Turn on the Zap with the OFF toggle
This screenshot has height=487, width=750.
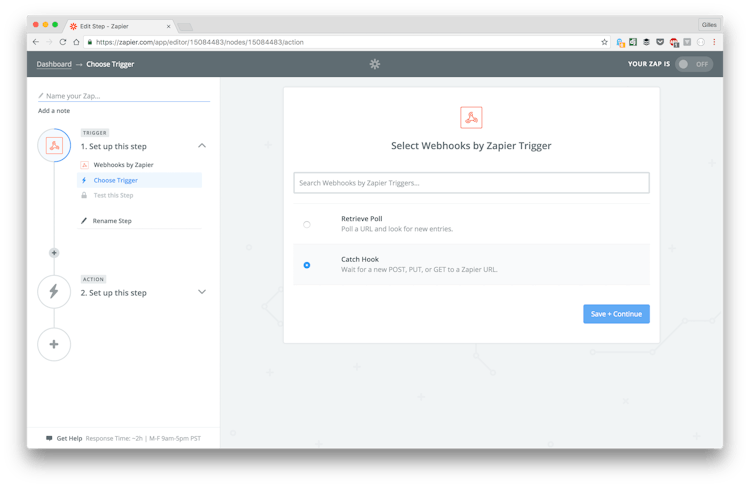point(693,64)
